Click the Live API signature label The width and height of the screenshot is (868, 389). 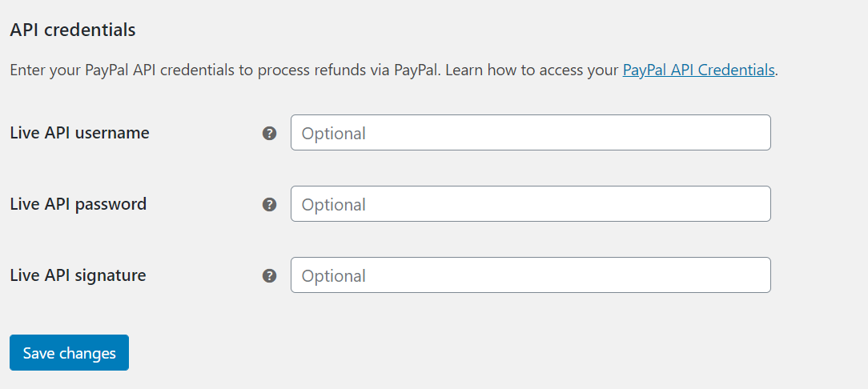(78, 275)
